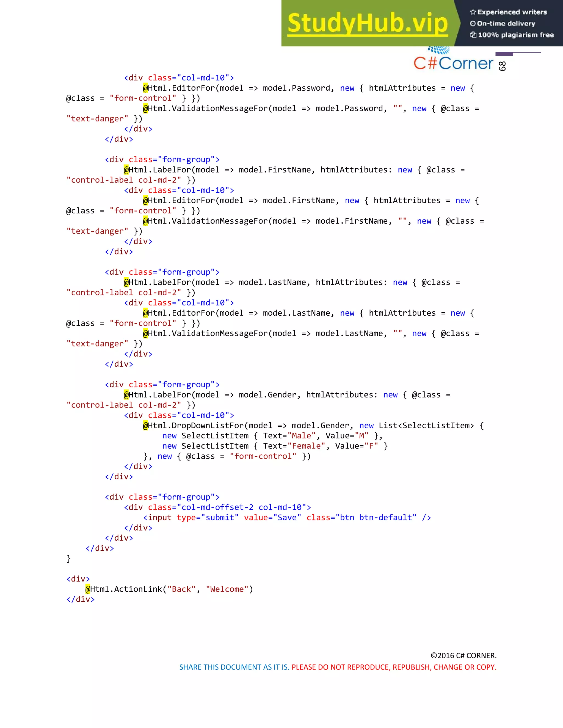The height and width of the screenshot is (728, 563).
Task: Click the highlighted @ before LabelFor model.Gender
Action: [126, 395]
